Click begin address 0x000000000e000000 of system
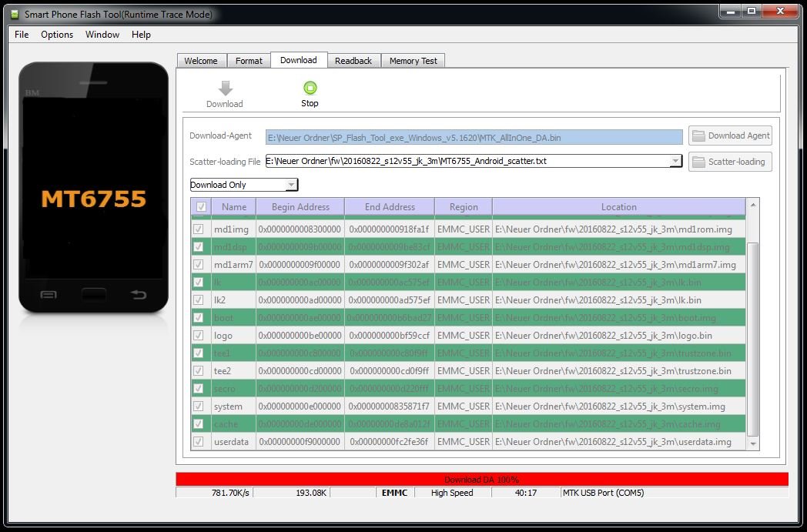 click(x=300, y=407)
